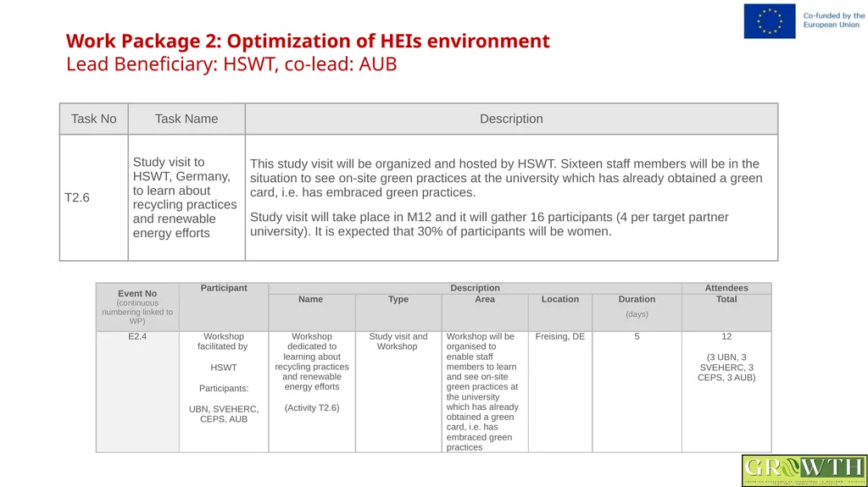Screen dimensions: 868x487
Task: Select the paragraph starting 'This study visit will be organized'
Action: [x=506, y=178]
